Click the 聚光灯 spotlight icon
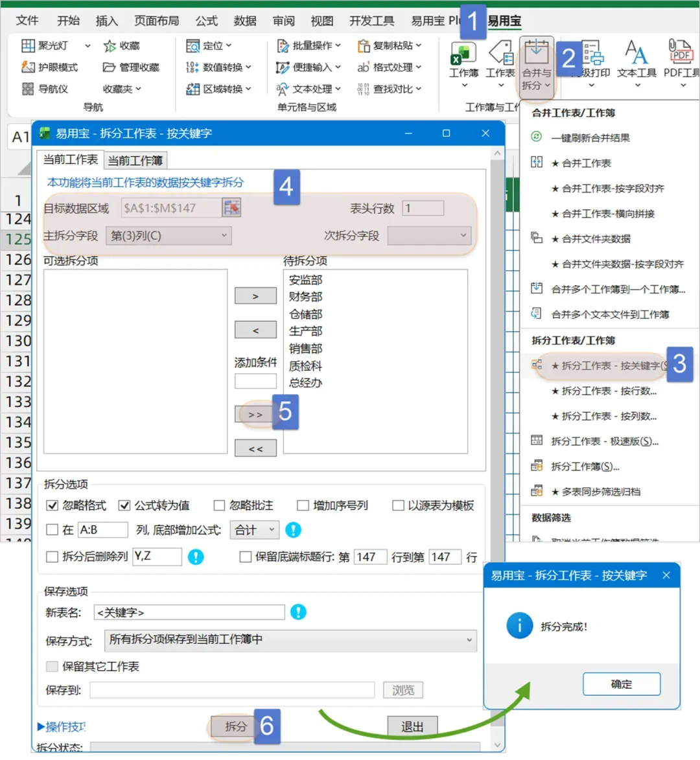700x760 pixels. tap(28, 45)
